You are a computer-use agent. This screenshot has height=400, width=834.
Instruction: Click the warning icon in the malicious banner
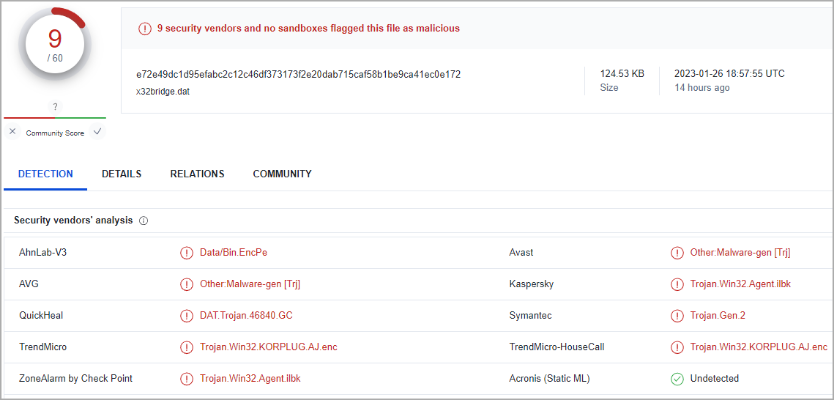coord(144,28)
